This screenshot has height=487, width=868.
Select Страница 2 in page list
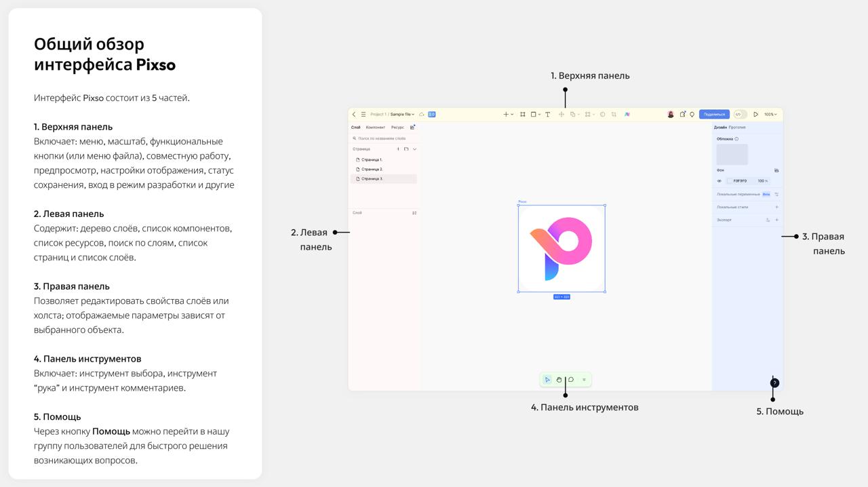click(384, 169)
